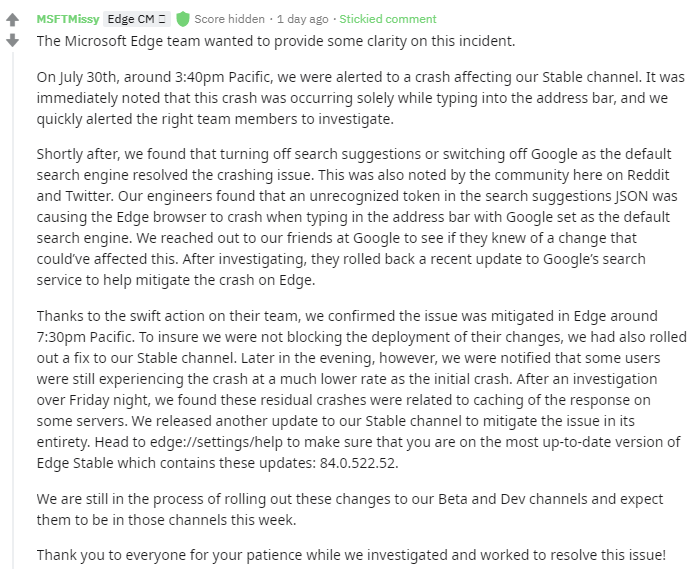Click the paragraph beginning 'On July 30th'

pos(360,97)
